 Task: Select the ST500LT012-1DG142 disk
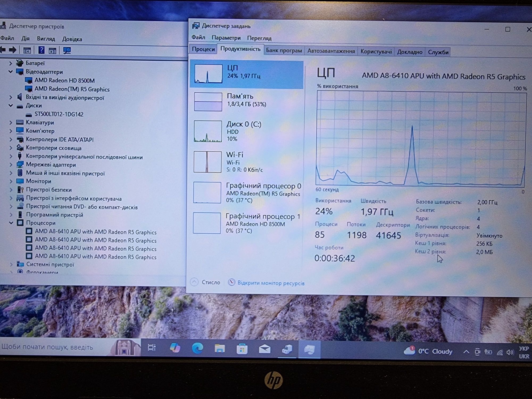click(59, 114)
